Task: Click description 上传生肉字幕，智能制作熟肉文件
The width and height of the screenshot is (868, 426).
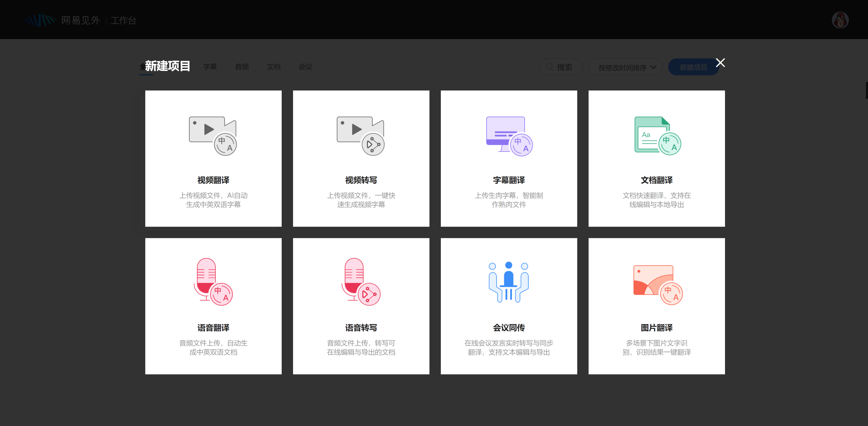Action: [x=509, y=200]
